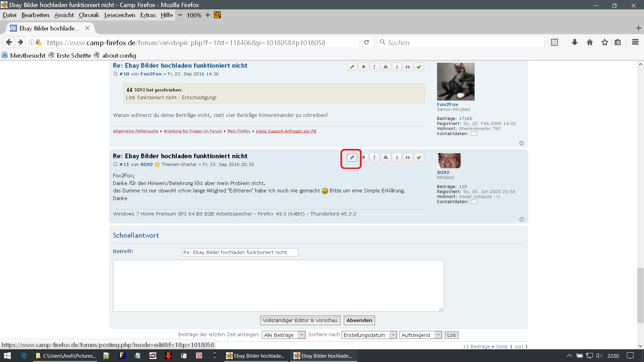Edit post #11 with the pencil icon
This screenshot has width=644, height=362.
(352, 158)
